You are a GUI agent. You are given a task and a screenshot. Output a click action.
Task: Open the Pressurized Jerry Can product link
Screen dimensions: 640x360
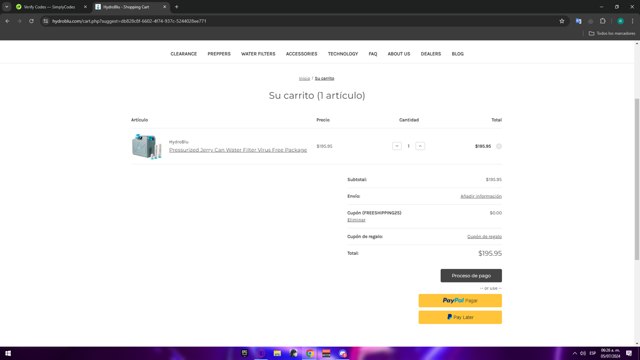pos(238,150)
